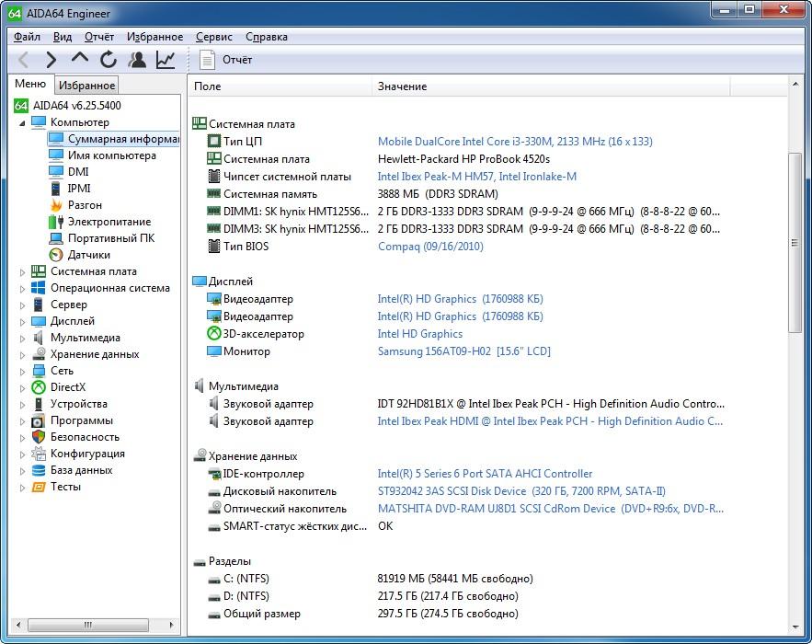Select the Операционная система Windows icon
Viewport: 812px width, 644px height.
coord(39,288)
